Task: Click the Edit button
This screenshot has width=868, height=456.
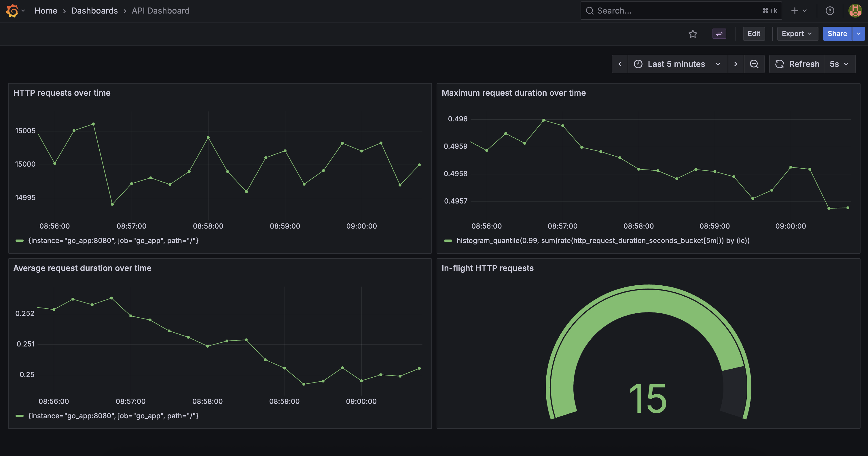Action: click(x=754, y=34)
